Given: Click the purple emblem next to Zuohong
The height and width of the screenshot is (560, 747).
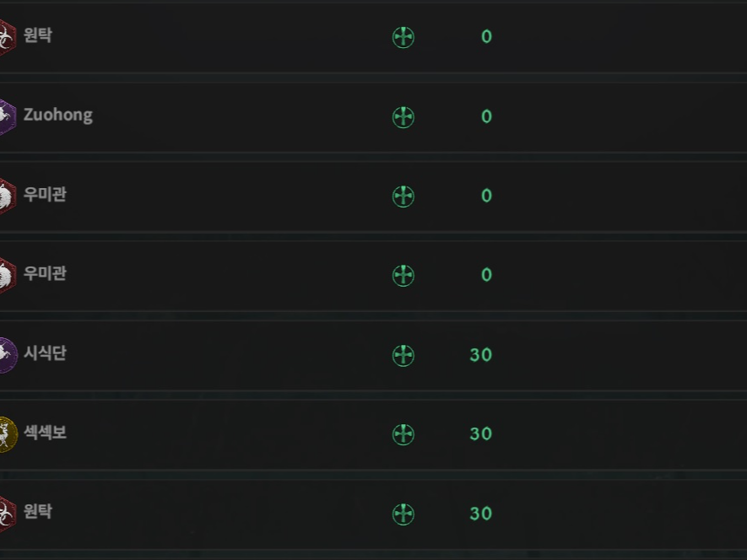Looking at the screenshot, I should [8, 117].
